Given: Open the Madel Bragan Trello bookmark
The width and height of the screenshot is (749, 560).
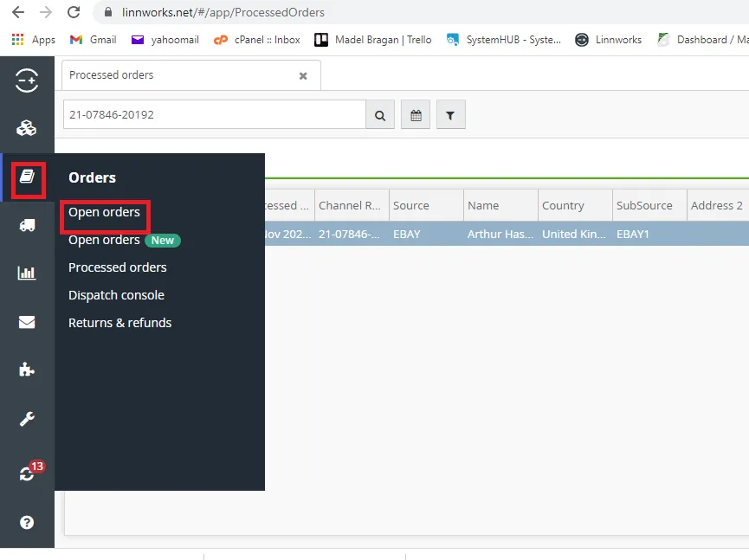Looking at the screenshot, I should pos(373,40).
